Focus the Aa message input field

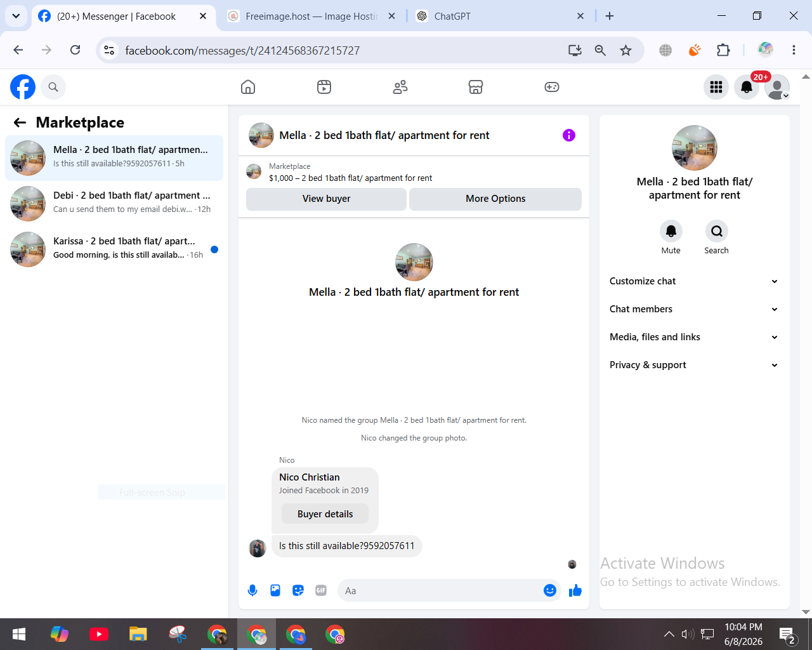[x=441, y=591]
